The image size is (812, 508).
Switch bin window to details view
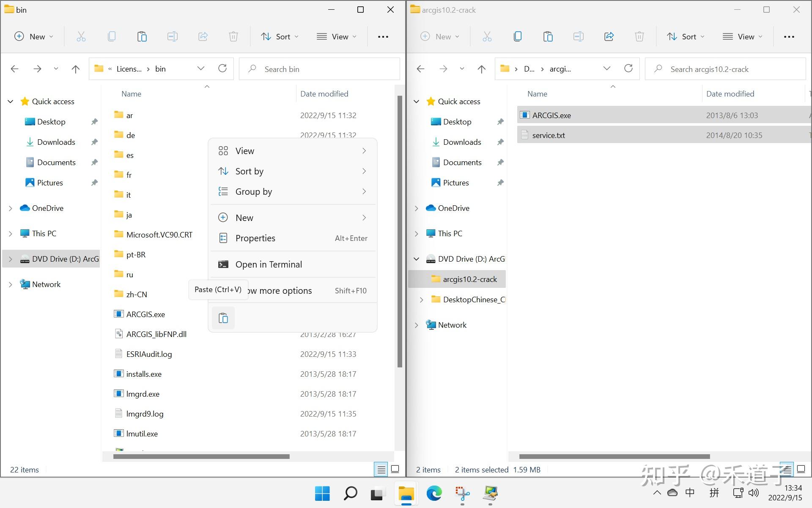click(x=381, y=469)
